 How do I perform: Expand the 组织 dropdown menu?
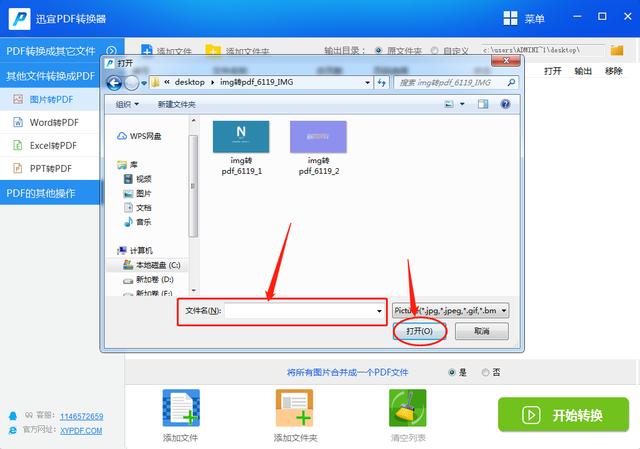[127, 104]
